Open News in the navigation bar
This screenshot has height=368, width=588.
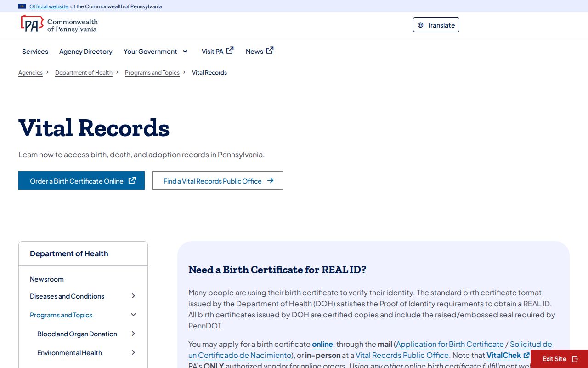pyautogui.click(x=254, y=52)
